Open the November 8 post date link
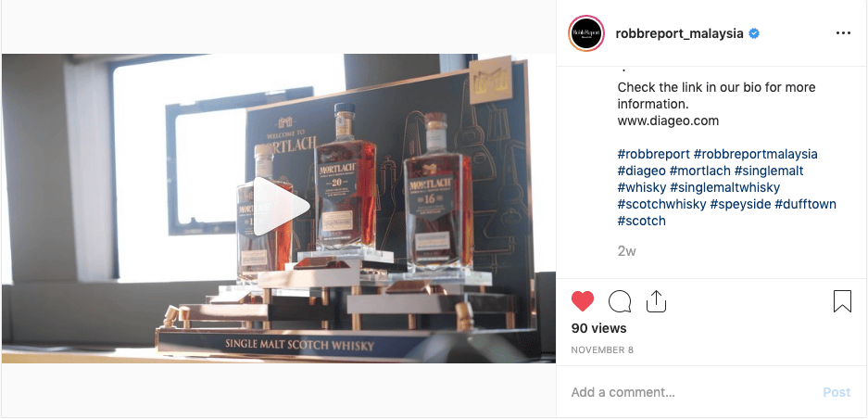The image size is (868, 419). (x=602, y=349)
